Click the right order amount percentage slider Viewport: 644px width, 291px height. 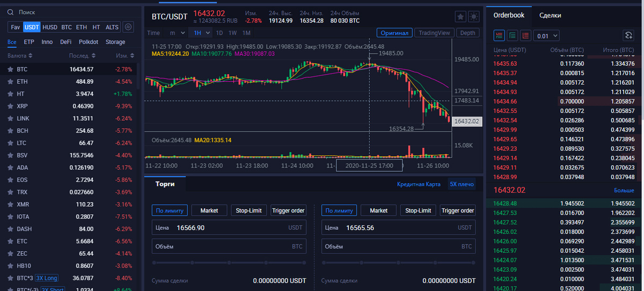(x=399, y=263)
